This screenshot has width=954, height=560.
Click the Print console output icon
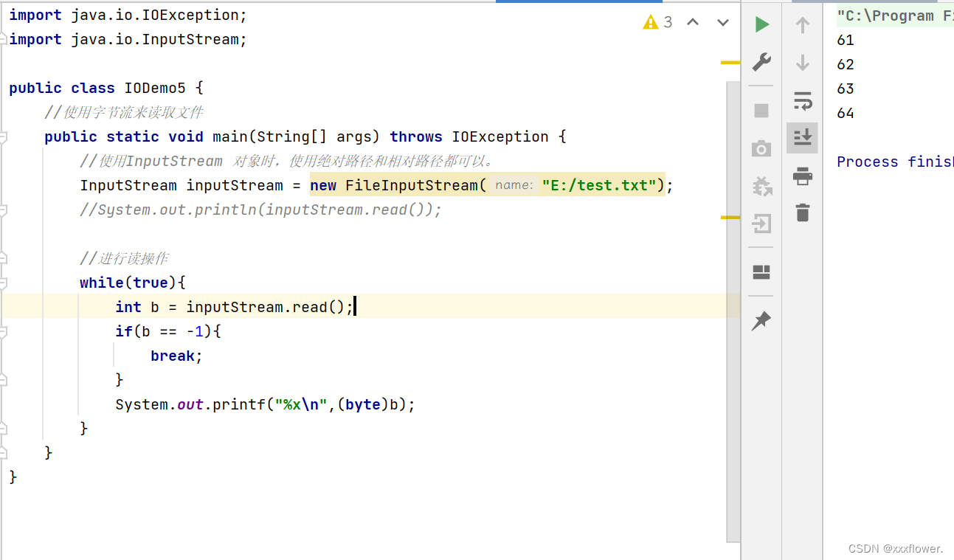click(x=803, y=176)
